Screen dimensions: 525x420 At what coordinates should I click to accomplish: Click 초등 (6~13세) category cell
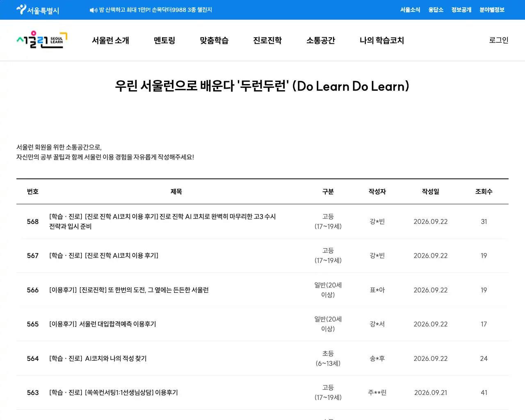click(x=328, y=358)
